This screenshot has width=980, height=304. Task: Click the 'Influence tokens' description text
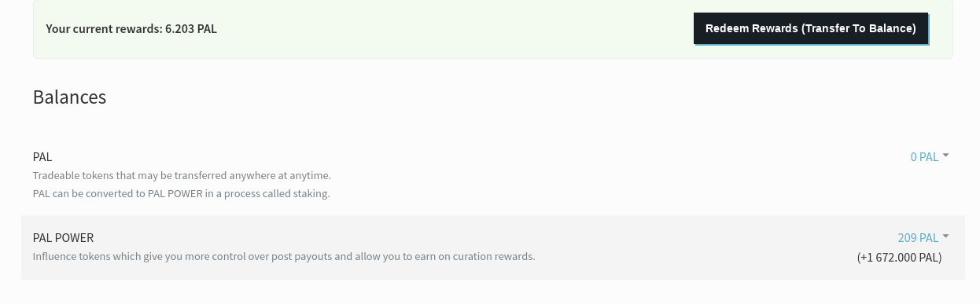[284, 256]
